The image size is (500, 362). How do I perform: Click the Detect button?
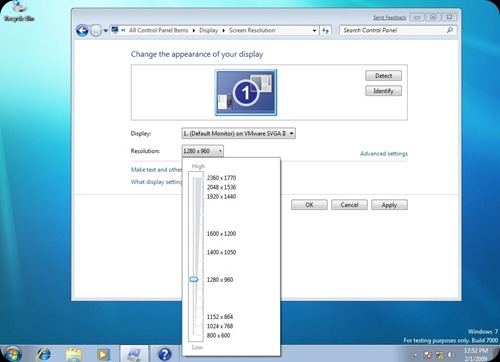pyautogui.click(x=383, y=76)
